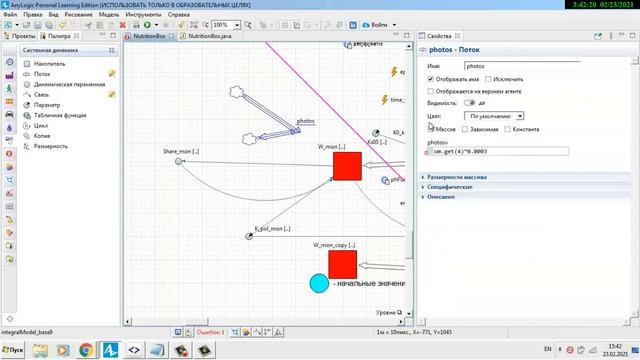This screenshot has width=640, height=360.
Task: Open the Модель menu
Action: [109, 14]
